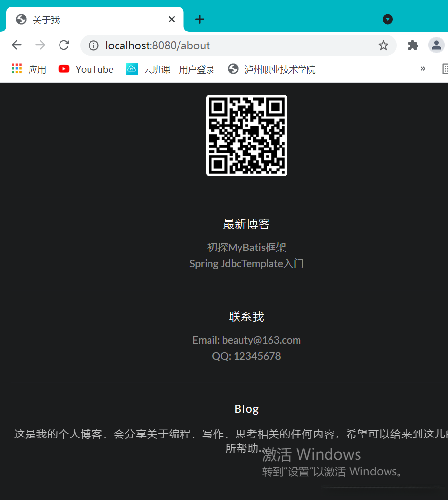Image resolution: width=448 pixels, height=500 pixels.
Task: Open the 初探MyBatis框架 blog post
Action: pos(246,247)
